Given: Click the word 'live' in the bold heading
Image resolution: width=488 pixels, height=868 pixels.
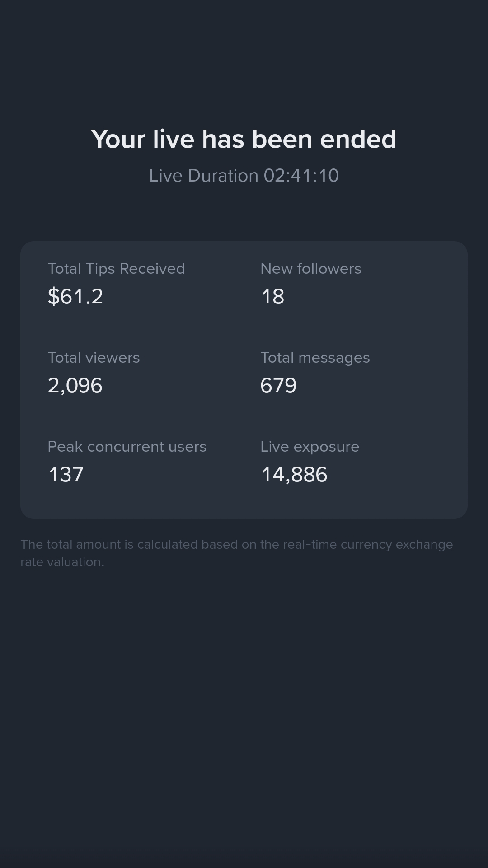Looking at the screenshot, I should pos(174,139).
